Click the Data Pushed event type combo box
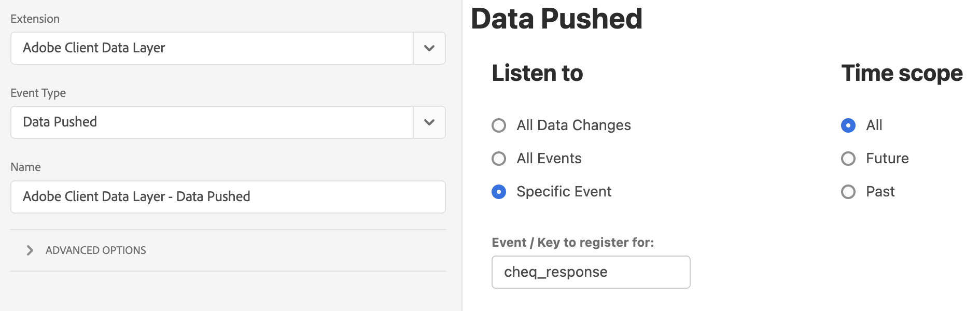This screenshot has width=980, height=311. [228, 122]
